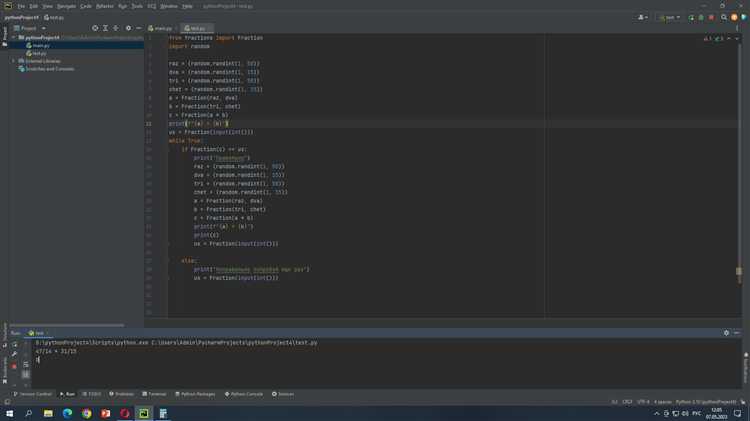Open the Run tool window button

pos(67,394)
